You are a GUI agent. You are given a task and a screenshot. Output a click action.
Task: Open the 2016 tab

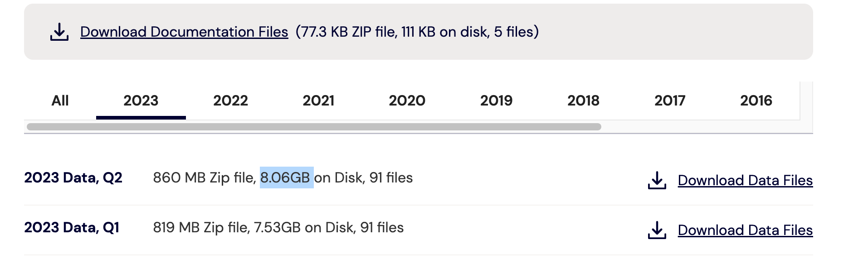[x=756, y=101]
